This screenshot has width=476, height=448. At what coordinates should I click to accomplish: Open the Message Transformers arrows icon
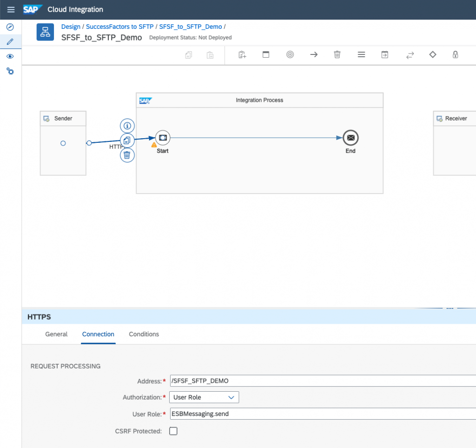point(410,55)
